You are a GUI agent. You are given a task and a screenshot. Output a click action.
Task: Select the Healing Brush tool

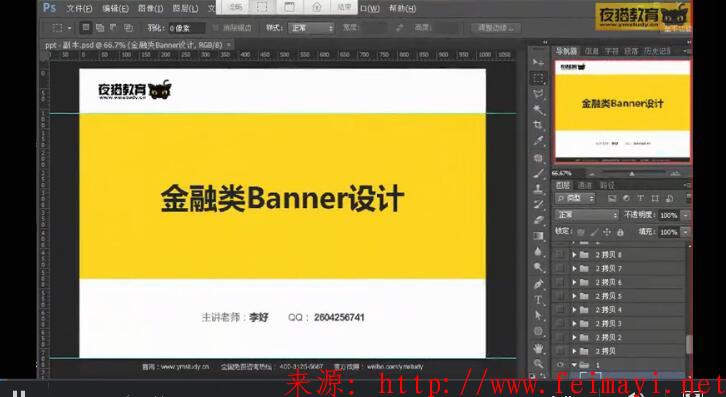[538, 158]
